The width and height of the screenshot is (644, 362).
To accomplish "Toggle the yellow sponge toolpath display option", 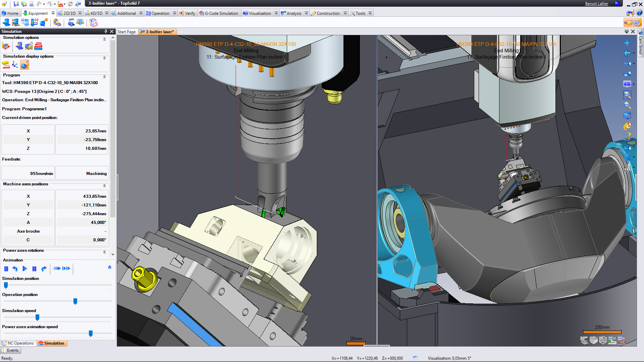I will click(6, 65).
